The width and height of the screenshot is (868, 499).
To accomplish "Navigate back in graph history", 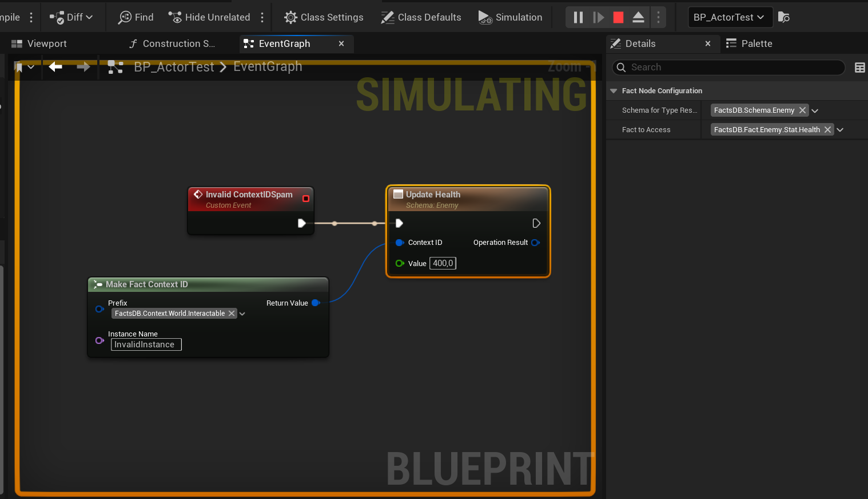I will click(55, 67).
